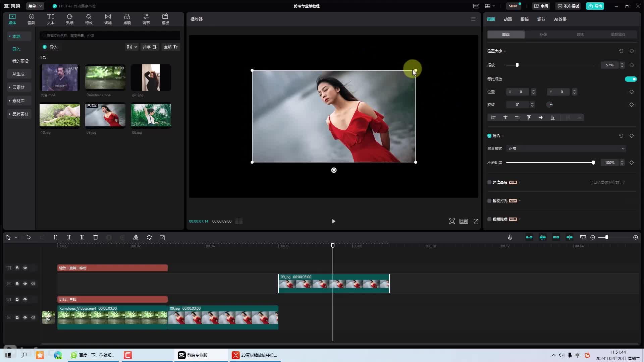Open the 混合模式 dropdown

[x=566, y=148]
